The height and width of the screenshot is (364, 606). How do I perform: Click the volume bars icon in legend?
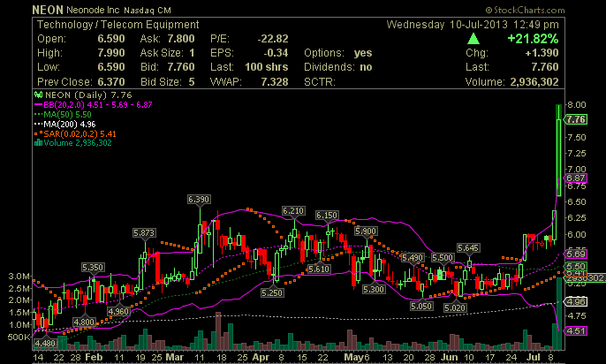[38, 143]
